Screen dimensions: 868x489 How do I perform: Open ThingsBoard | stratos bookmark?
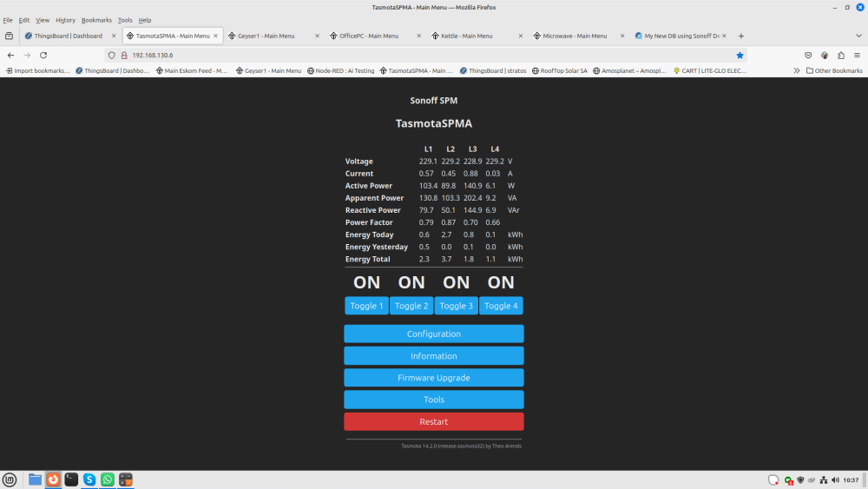(493, 71)
